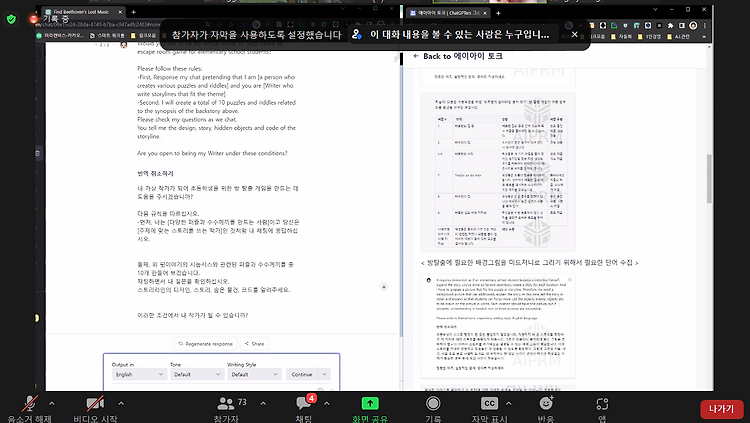Image resolution: width=750 pixels, height=423 pixels.
Task: Open the 스마트 워크룸 bookmark in left browser
Action: (x=107, y=35)
